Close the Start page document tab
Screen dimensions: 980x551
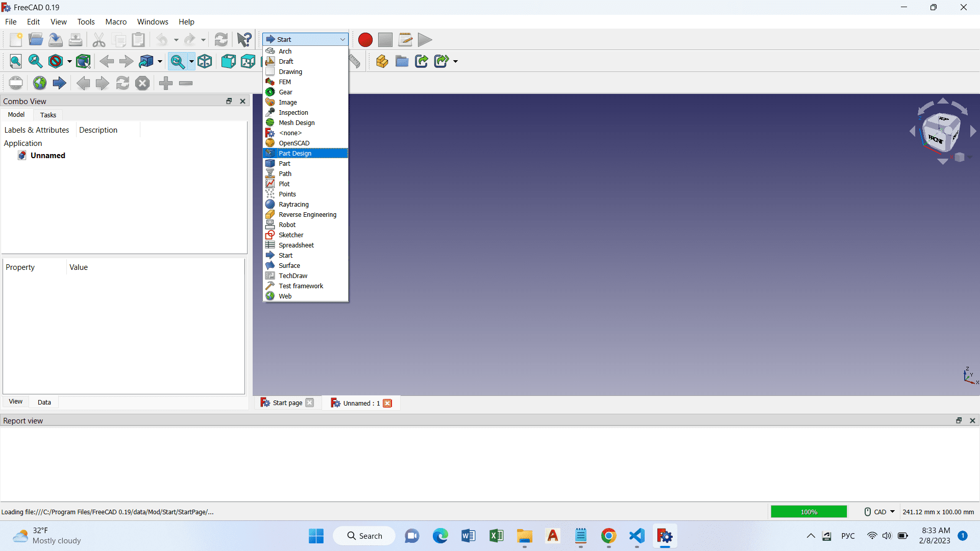tap(309, 403)
